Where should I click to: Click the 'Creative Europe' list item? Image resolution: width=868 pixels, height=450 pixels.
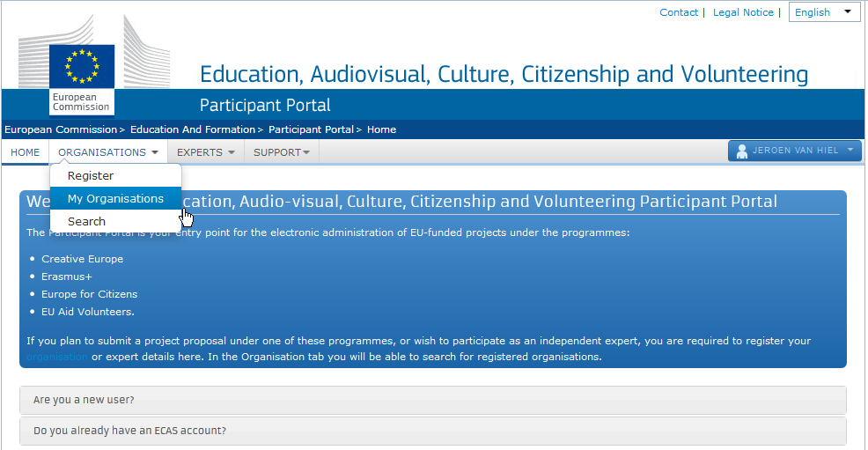(83, 259)
